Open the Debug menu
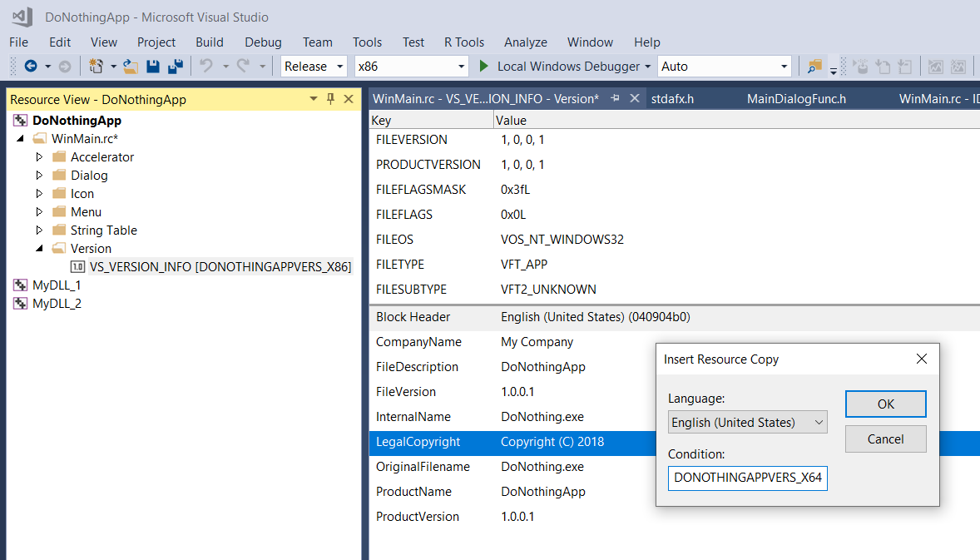The width and height of the screenshot is (980, 560). point(263,42)
